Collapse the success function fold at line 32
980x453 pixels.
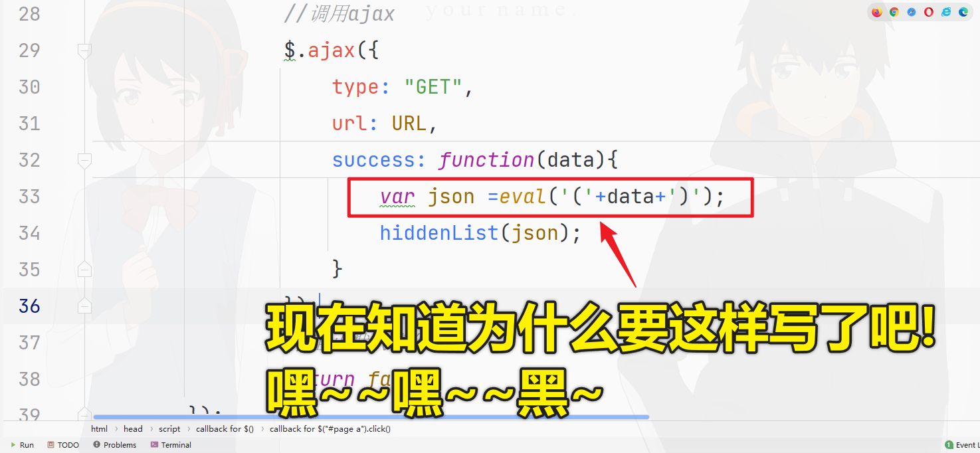point(84,160)
